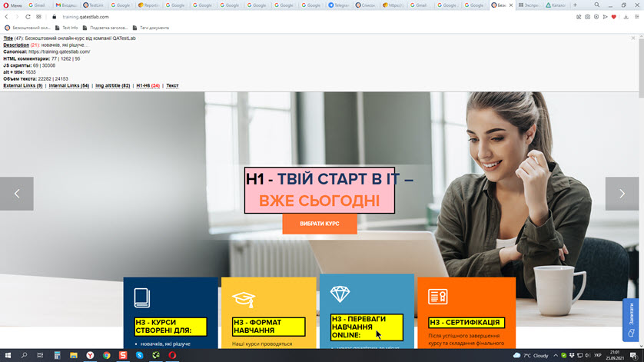Expand the Internal Links (54) section
Image resolution: width=644 pixels, height=362 pixels.
69,85
